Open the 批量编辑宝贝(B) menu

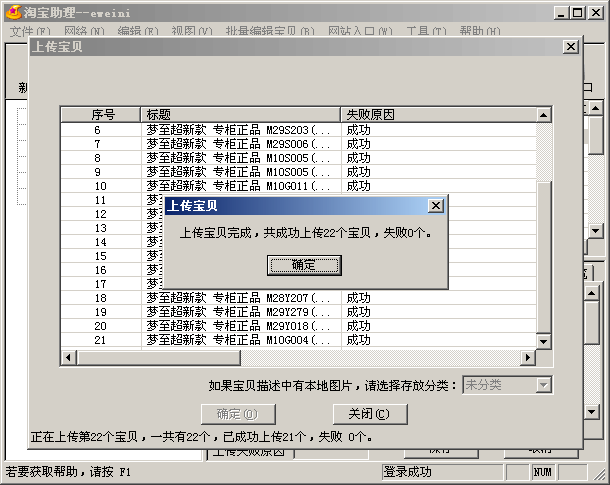270,31
